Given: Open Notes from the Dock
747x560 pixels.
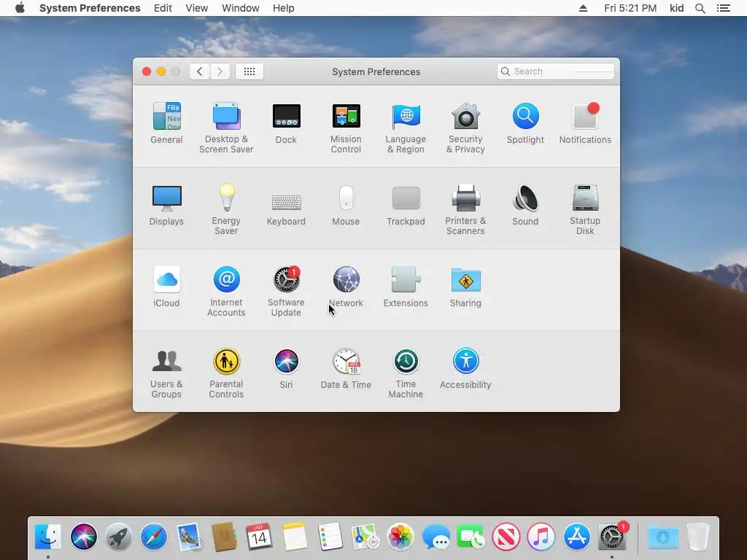Looking at the screenshot, I should (295, 537).
